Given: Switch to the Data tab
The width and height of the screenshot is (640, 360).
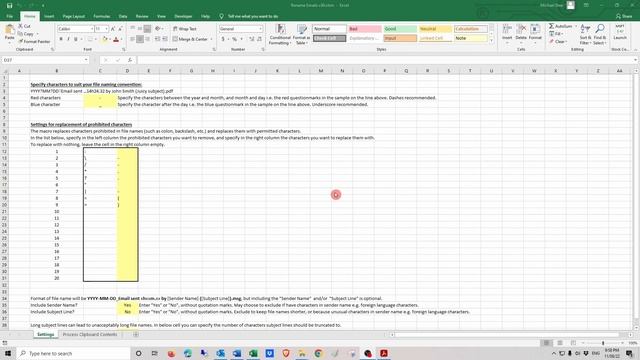Looking at the screenshot, I should (x=123, y=16).
